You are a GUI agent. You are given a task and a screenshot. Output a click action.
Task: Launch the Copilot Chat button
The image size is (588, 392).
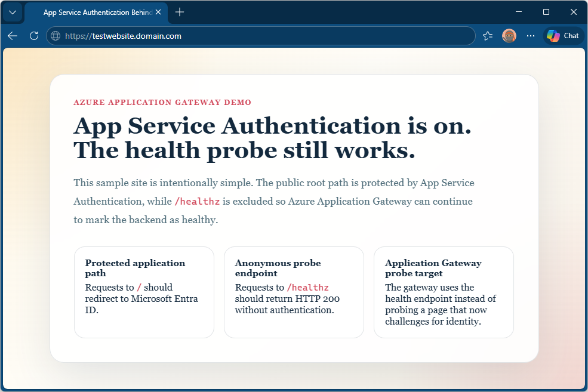(563, 36)
